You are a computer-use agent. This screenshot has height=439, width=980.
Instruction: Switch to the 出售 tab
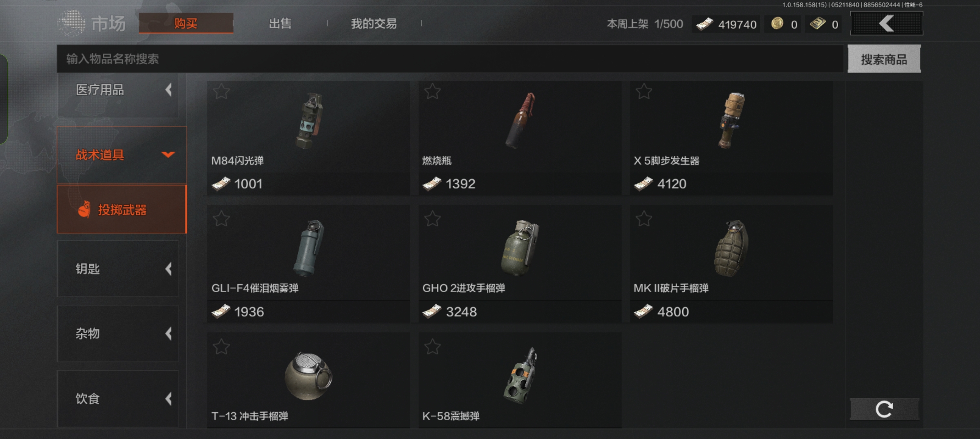(280, 24)
